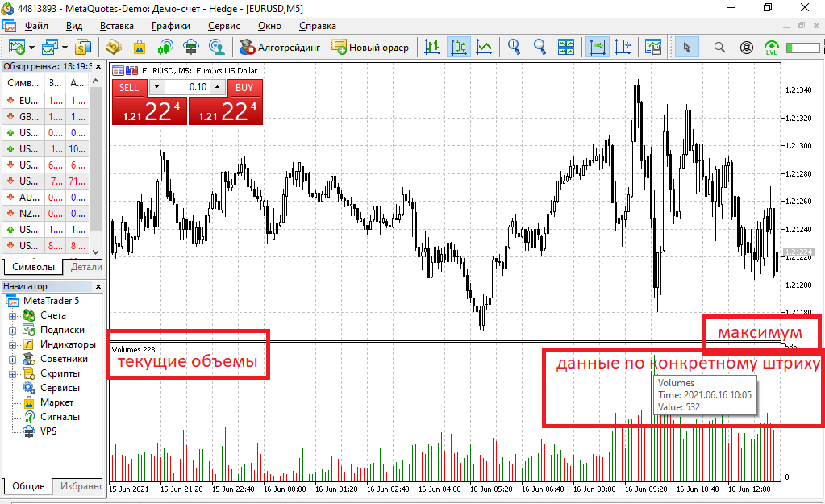Image resolution: width=825 pixels, height=504 pixels.
Task: Switch chart to line chart view
Action: click(484, 47)
